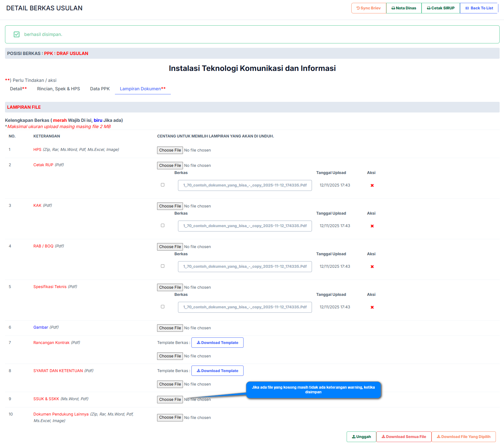
Task: Open the Data PPK tab
Action: 100,89
